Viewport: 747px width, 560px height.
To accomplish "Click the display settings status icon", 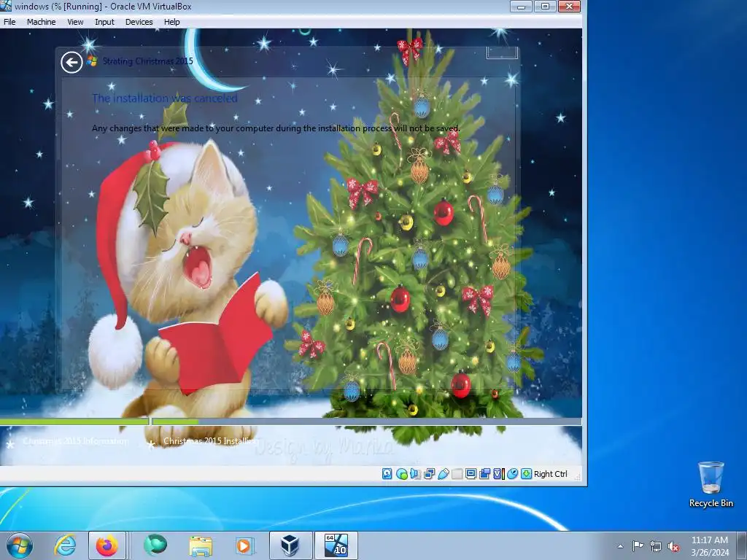I will 471,474.
